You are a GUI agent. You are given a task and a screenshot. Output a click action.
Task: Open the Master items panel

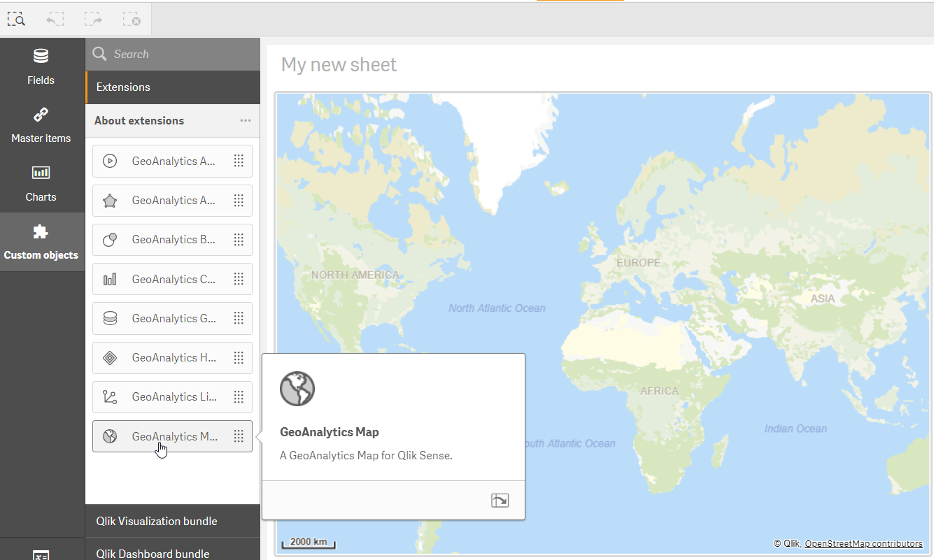(41, 125)
